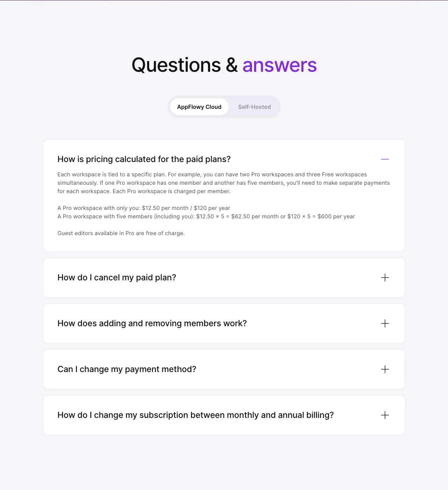Click the "Questions & answers" heading
Screen dimensions: 448x490
(x=224, y=65)
